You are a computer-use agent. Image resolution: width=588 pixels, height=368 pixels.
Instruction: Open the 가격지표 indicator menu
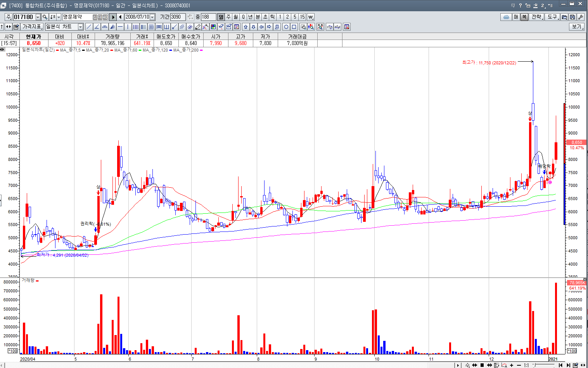pyautogui.click(x=32, y=27)
